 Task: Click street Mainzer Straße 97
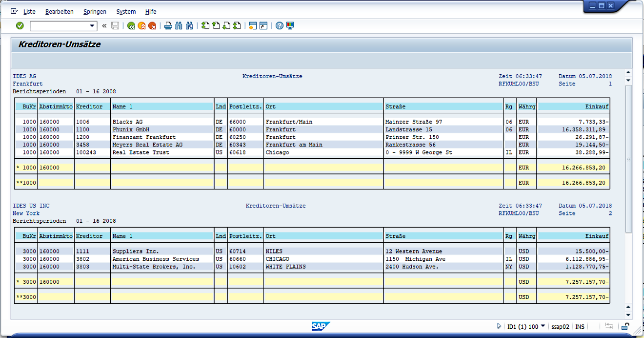[413, 122]
